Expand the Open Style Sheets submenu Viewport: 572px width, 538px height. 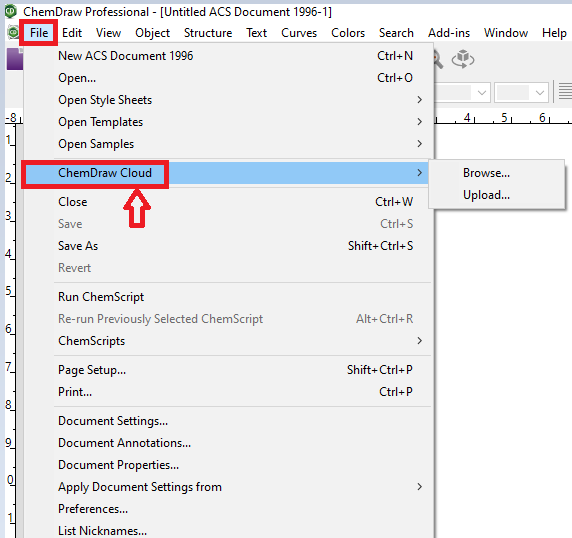coord(229,100)
